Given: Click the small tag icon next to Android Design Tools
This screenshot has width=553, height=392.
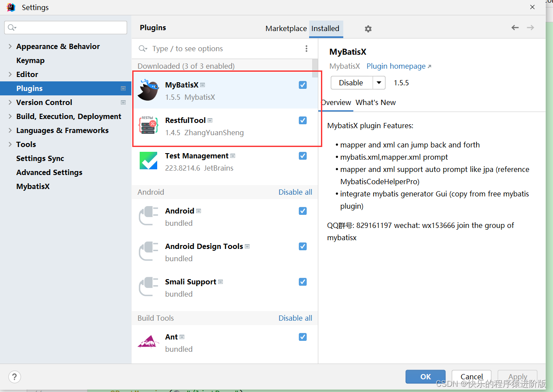Looking at the screenshot, I should [247, 246].
